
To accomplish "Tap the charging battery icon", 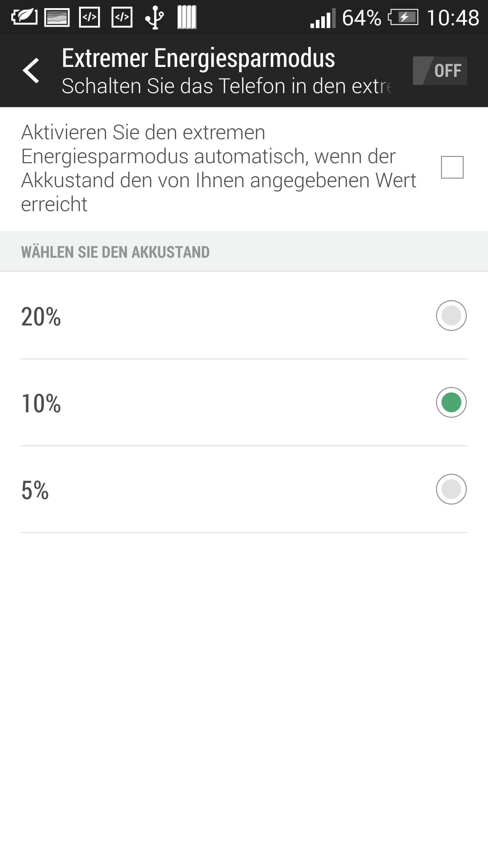I will [x=403, y=18].
